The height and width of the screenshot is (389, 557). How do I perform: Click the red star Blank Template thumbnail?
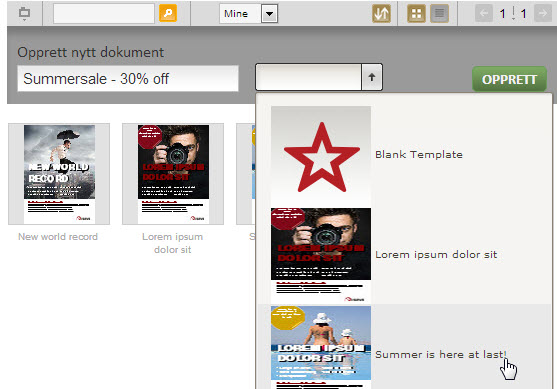click(x=321, y=156)
